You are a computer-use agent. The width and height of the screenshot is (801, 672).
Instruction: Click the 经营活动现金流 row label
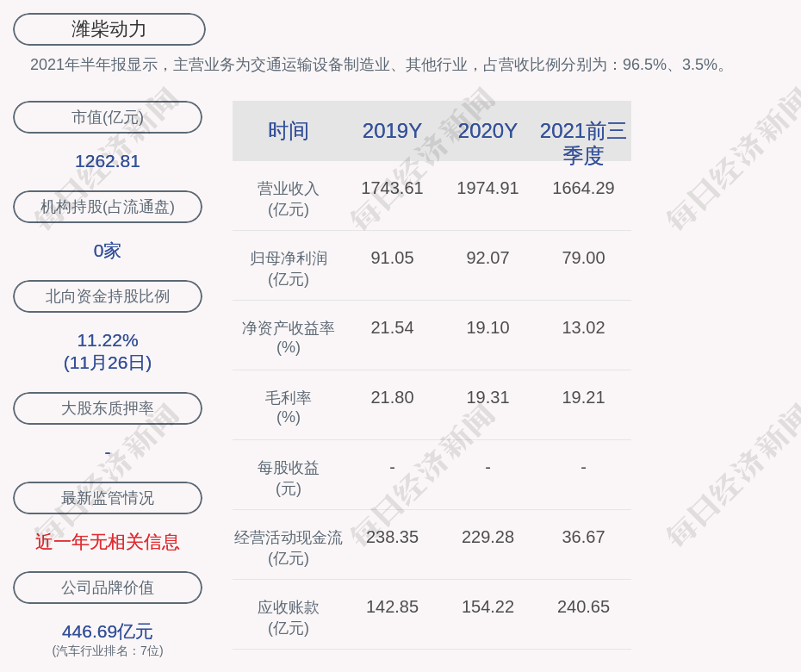tap(289, 548)
